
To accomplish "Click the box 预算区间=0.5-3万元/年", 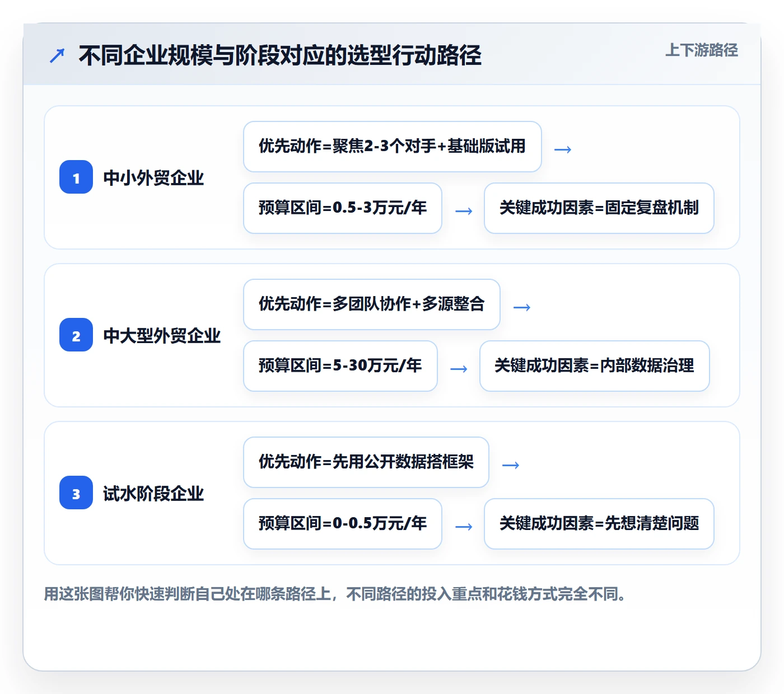I will pyautogui.click(x=343, y=208).
